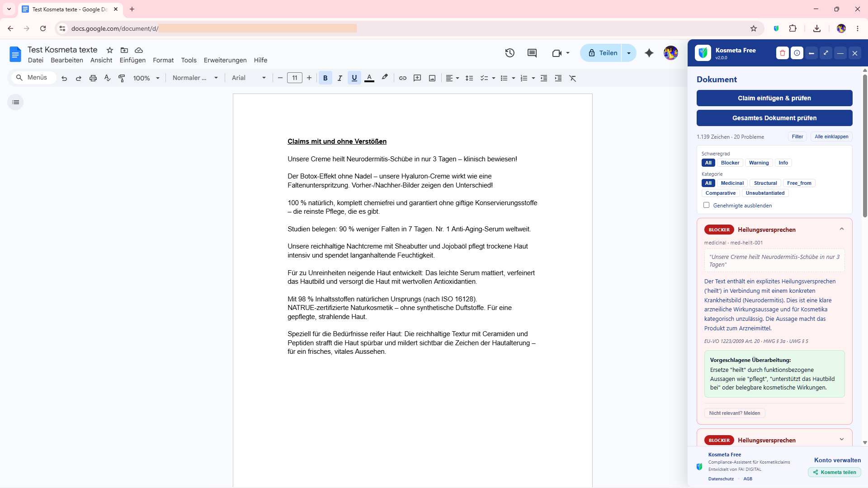868x488 pixels.
Task: Activate the paint format tool
Action: pos(122,78)
